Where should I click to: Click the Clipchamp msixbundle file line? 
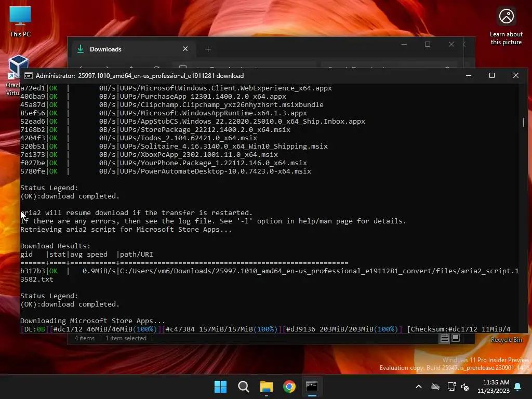[171, 105]
